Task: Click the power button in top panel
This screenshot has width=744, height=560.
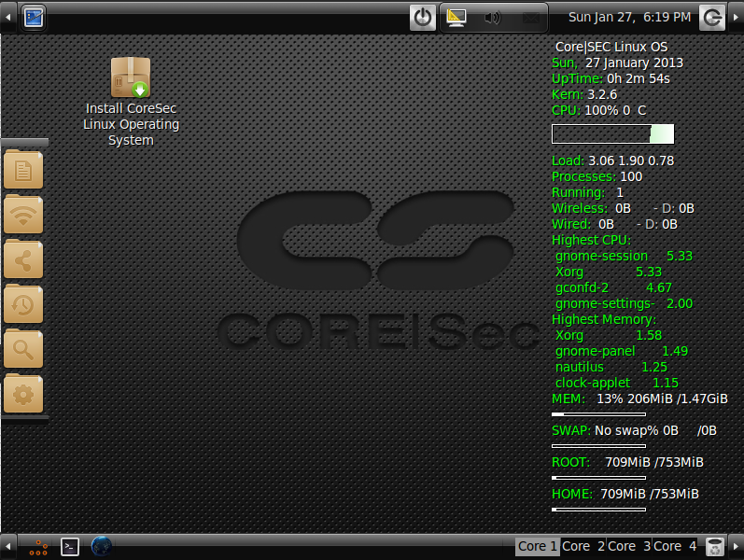Action: [423, 18]
